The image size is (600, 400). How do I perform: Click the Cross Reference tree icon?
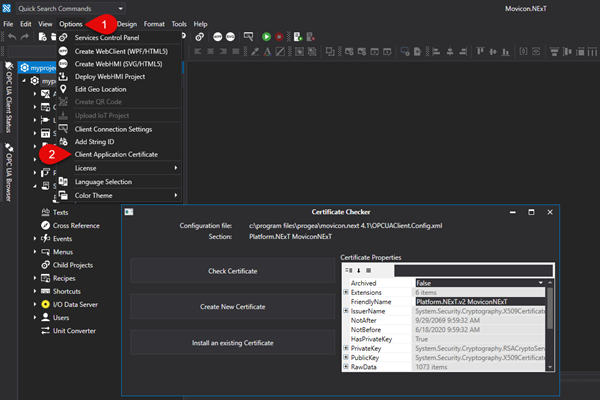[x=45, y=226]
